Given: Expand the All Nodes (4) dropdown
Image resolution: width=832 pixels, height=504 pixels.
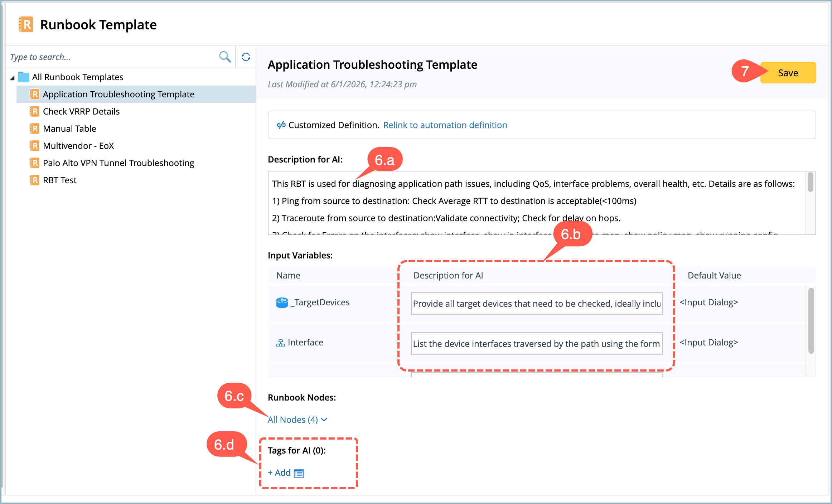Looking at the screenshot, I should pos(297,420).
